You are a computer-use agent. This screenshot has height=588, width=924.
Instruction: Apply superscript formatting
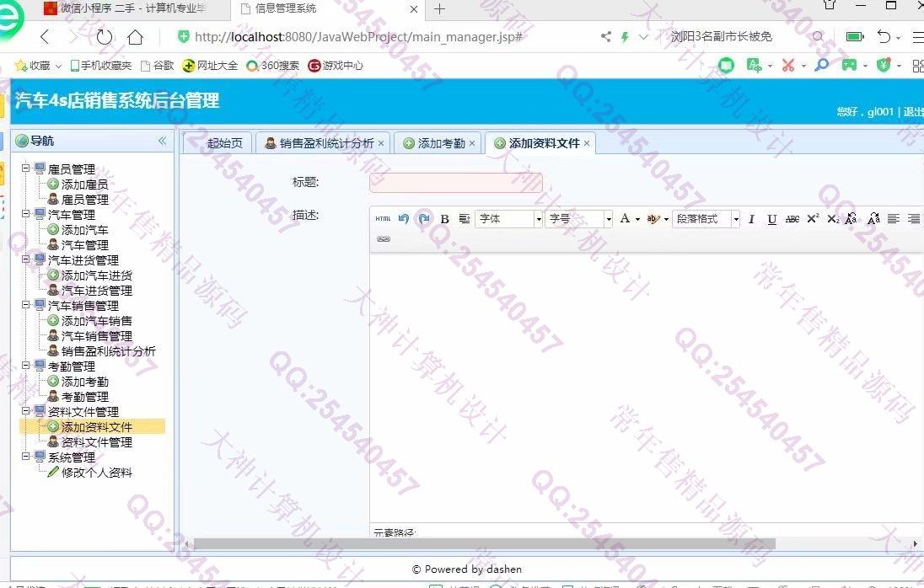coord(813,218)
